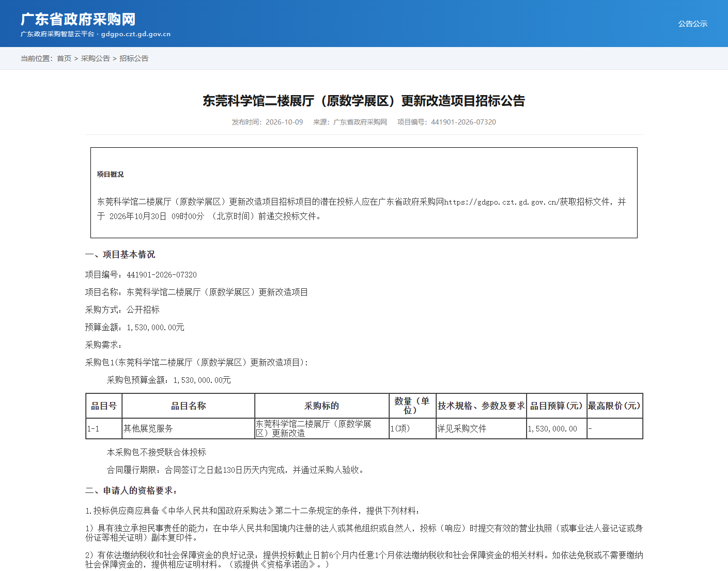Click the 采购方式: 公开招标 line
The image size is (728, 571).
click(x=122, y=310)
